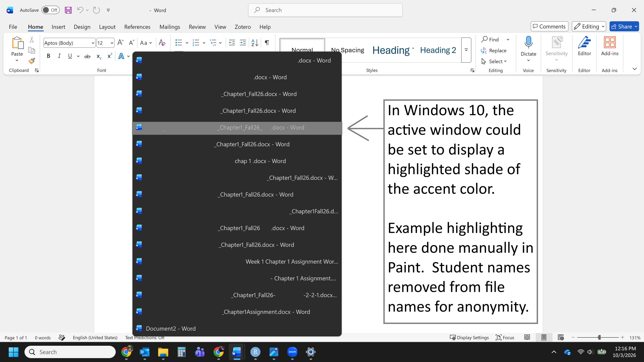Click the Dictate microphone icon
This screenshot has height=362, width=644.
528,42
